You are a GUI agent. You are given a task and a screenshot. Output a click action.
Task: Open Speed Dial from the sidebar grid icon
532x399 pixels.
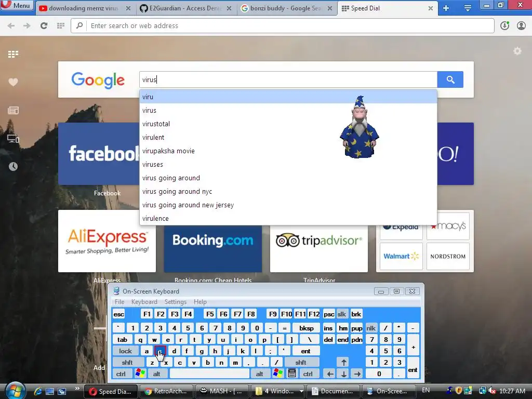(13, 54)
